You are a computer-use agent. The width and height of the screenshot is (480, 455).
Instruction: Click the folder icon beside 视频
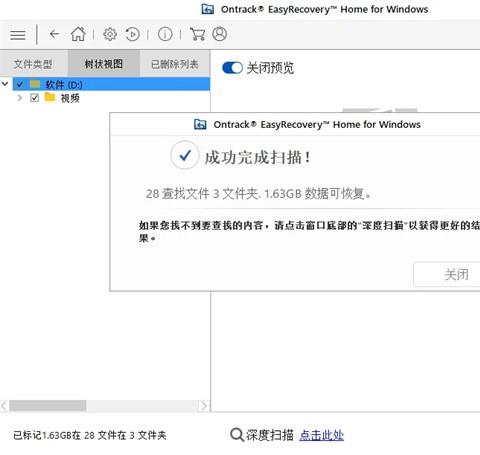pyautogui.click(x=50, y=97)
